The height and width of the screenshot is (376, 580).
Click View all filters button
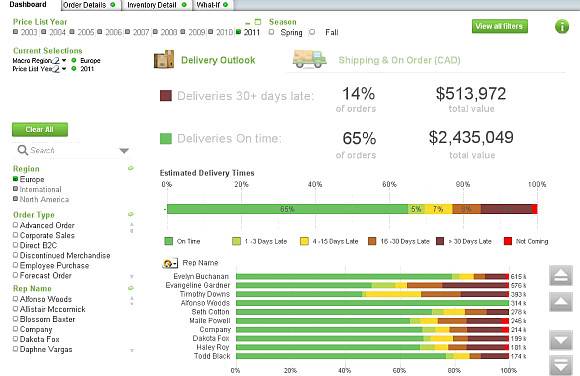click(499, 26)
